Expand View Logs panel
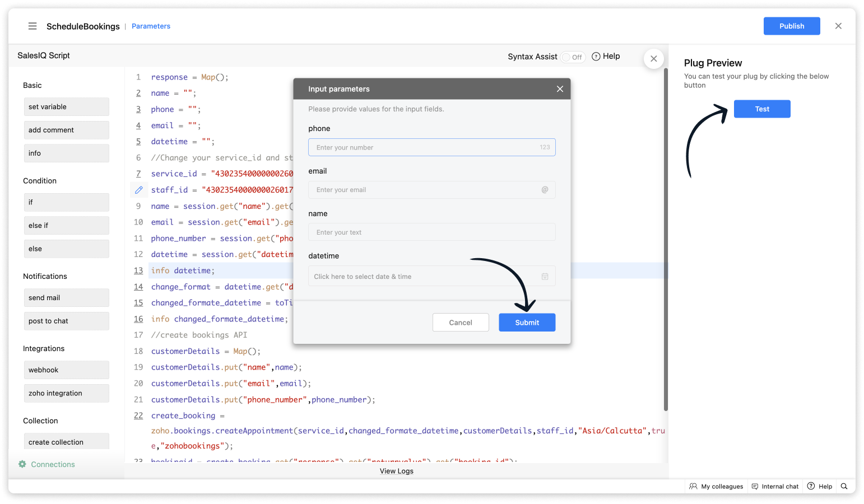The width and height of the screenshot is (864, 504). (396, 471)
